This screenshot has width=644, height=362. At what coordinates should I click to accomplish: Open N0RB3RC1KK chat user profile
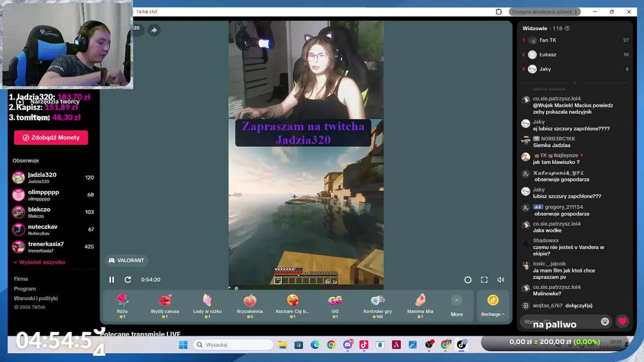tap(558, 138)
